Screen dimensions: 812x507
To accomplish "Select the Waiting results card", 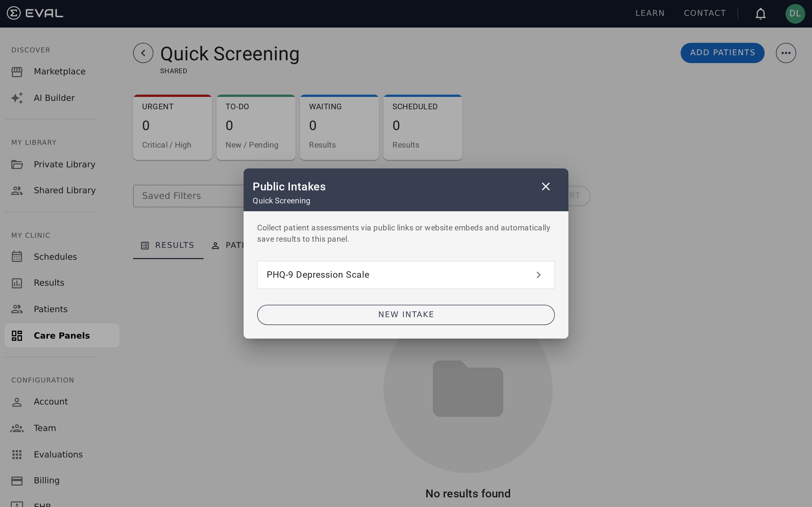I will [x=339, y=127].
